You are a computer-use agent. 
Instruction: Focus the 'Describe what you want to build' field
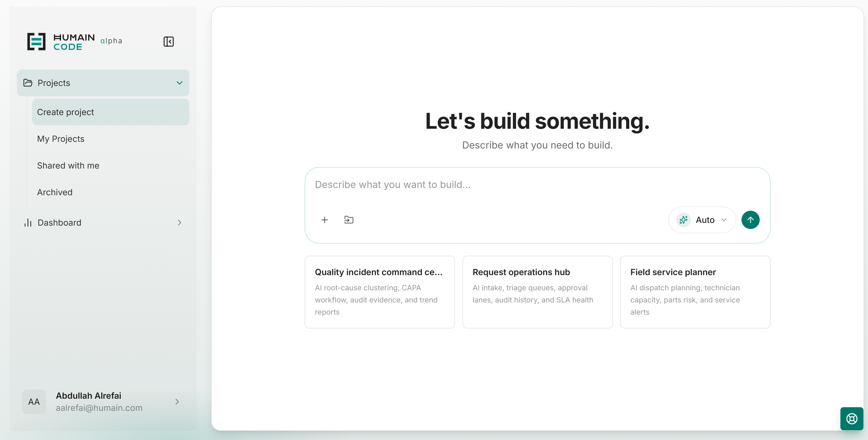(x=537, y=185)
